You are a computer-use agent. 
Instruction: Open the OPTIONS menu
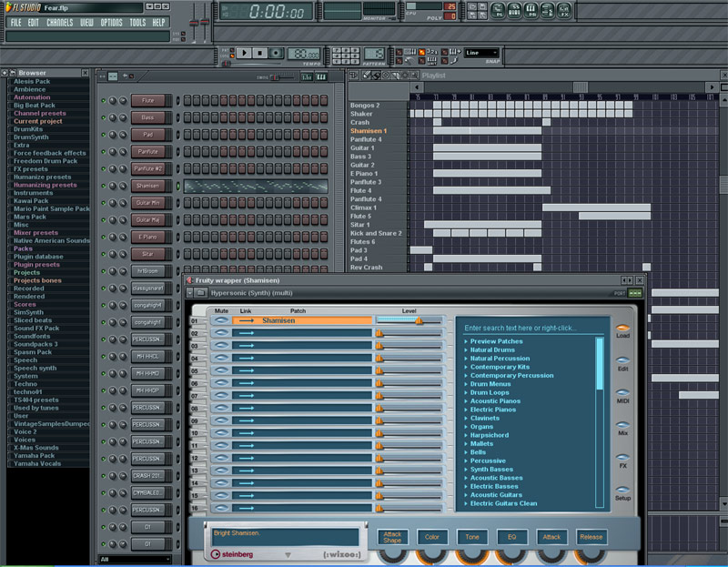(111, 22)
